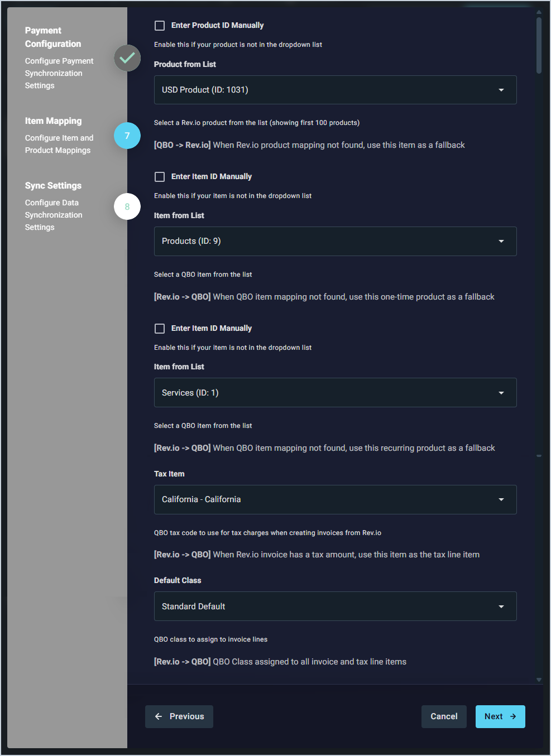The width and height of the screenshot is (551, 756).
Task: Tick Enter Item ID Manually above Services list
Action: pyautogui.click(x=160, y=329)
